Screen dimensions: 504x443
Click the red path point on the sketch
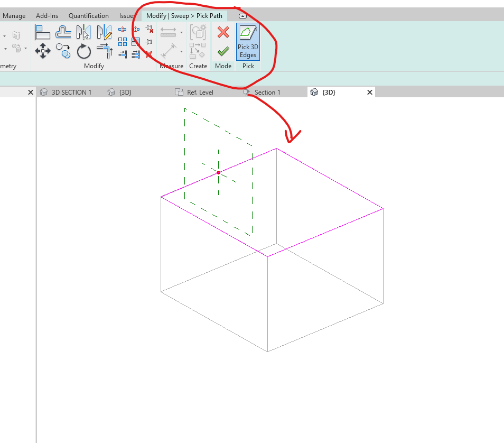tap(218, 172)
